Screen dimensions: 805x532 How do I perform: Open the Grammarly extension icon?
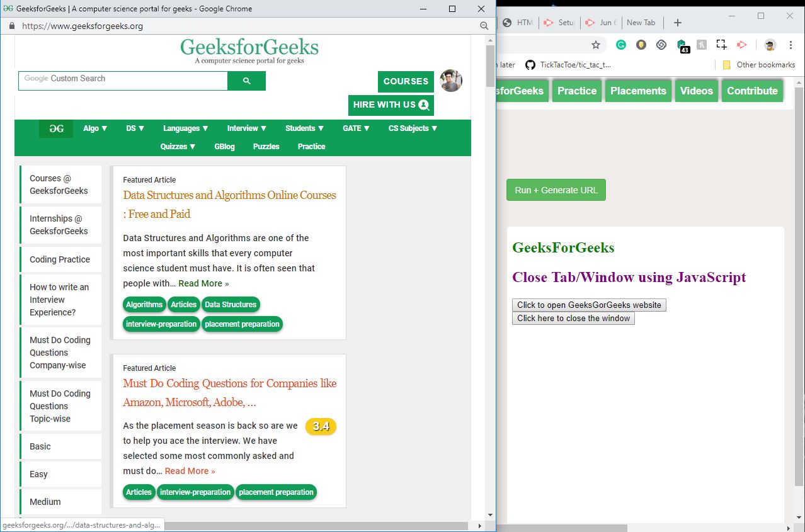pos(621,45)
